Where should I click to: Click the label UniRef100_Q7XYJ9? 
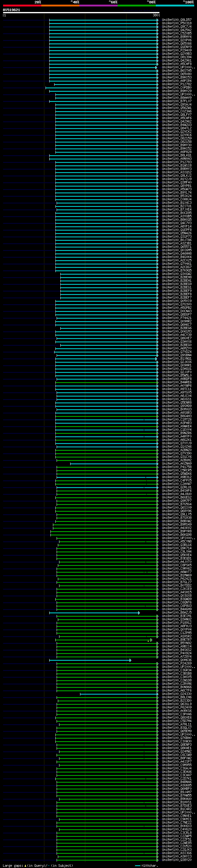[x=177, y=443]
